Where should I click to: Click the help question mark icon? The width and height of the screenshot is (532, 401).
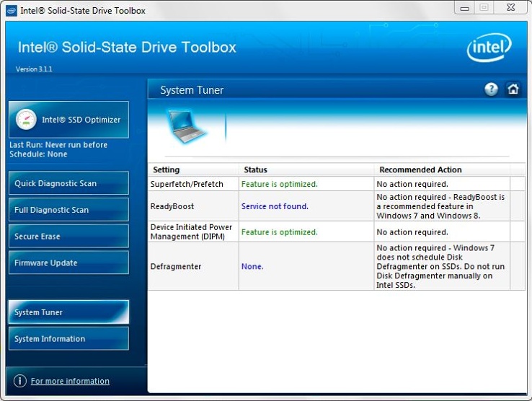[x=491, y=89]
